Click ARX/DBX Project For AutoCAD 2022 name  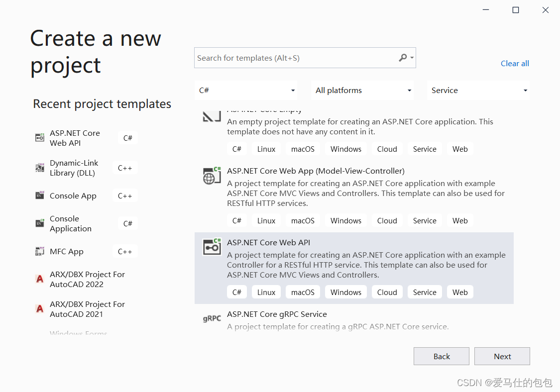[88, 279]
